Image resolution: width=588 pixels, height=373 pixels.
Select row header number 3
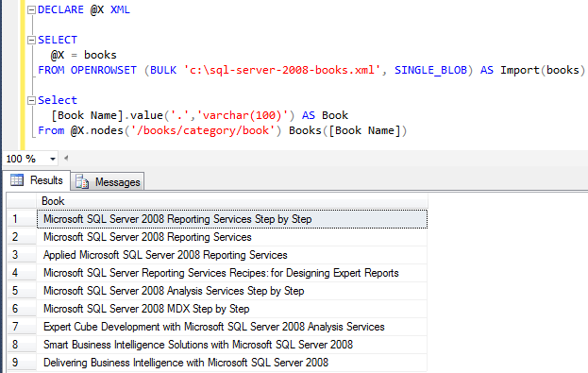click(x=22, y=255)
